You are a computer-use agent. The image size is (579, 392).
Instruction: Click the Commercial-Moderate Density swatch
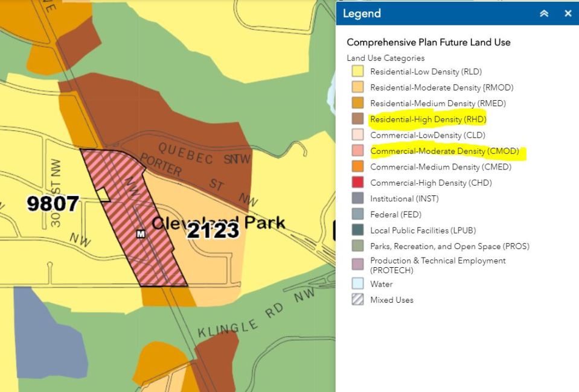coord(357,151)
